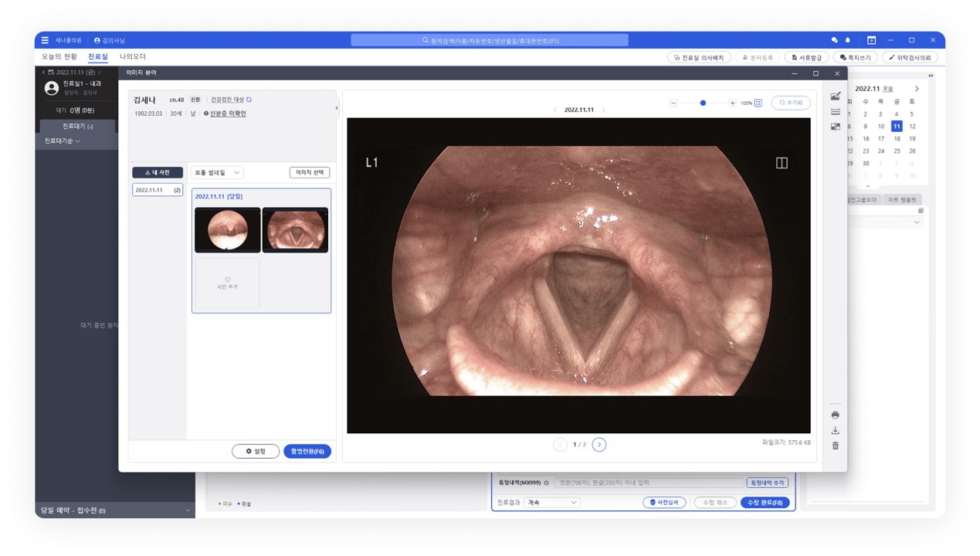Viewport: 980px width, 556px height.
Task: Click the 특정내역 추가 button
Action: pos(767,483)
